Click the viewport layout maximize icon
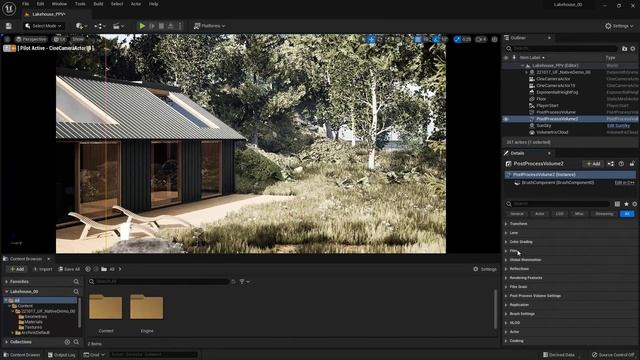Viewport: 640px width, 360px height. [x=494, y=39]
